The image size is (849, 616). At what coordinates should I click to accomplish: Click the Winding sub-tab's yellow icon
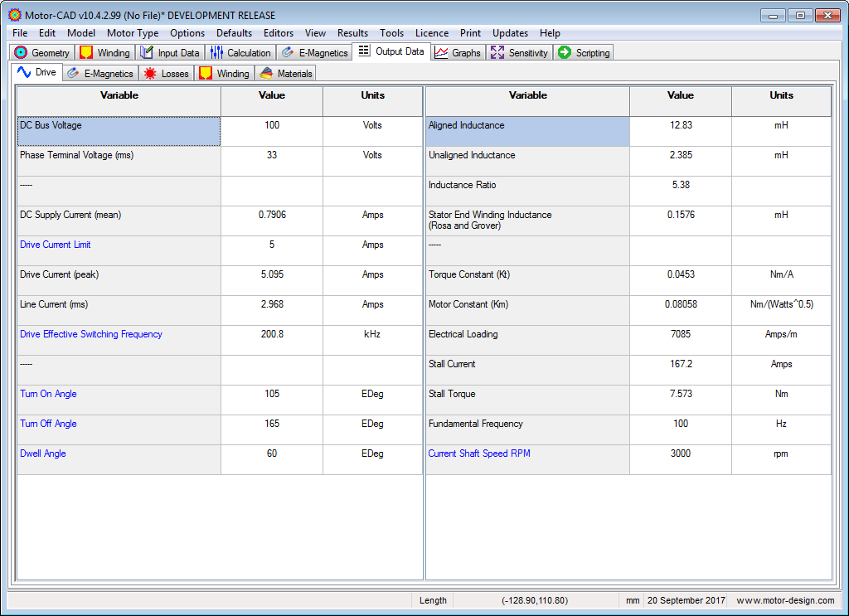(206, 73)
